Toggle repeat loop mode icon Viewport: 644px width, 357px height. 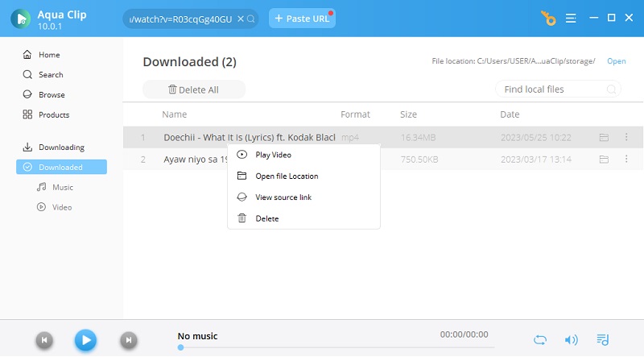coord(540,340)
